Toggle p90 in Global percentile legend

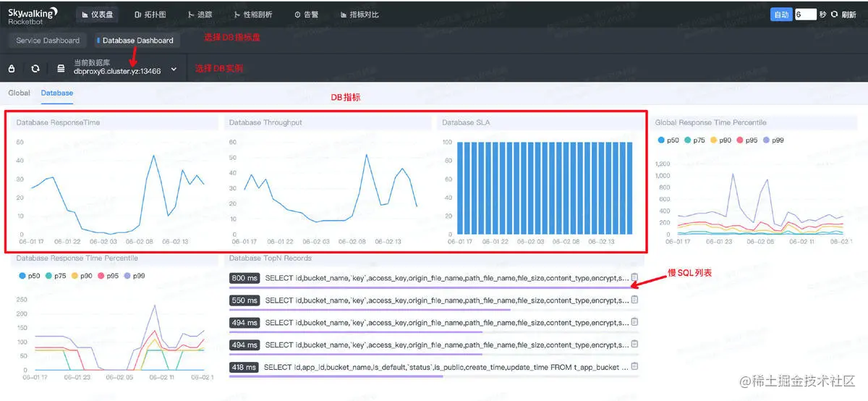[721, 140]
